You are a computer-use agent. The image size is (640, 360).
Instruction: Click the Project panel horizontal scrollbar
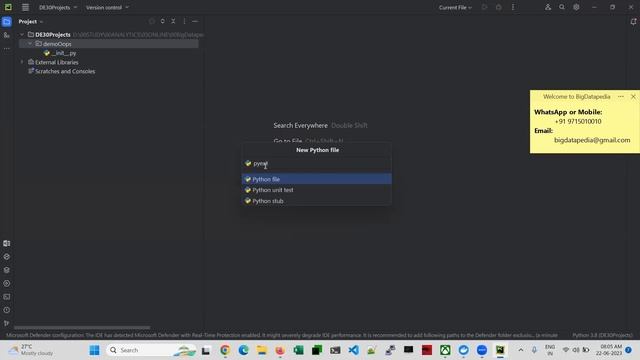(x=82, y=327)
